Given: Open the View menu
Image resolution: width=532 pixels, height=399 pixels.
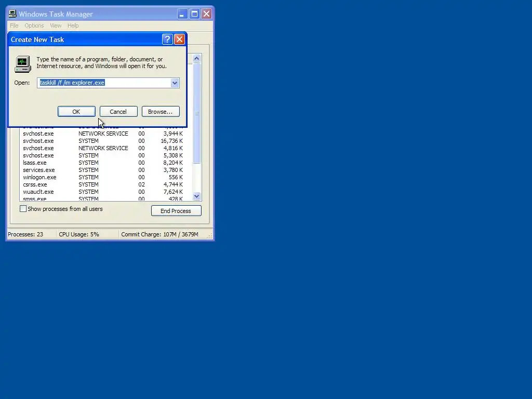Looking at the screenshot, I should (x=56, y=25).
